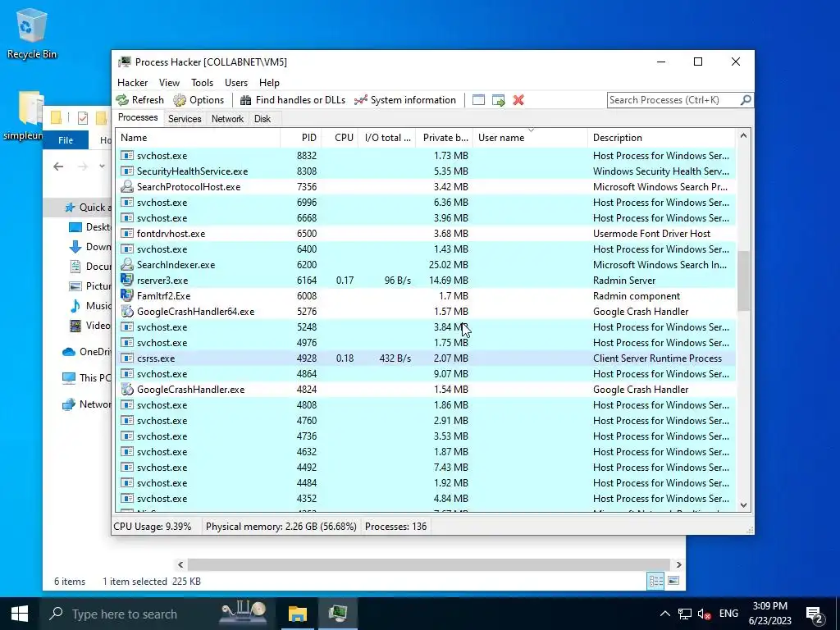Open the Tools menu
This screenshot has height=630, width=840.
(x=202, y=83)
